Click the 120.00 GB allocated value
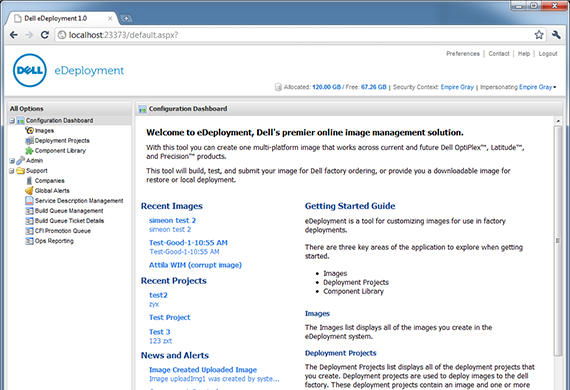Viewport: 570px width, 390px height. click(326, 87)
